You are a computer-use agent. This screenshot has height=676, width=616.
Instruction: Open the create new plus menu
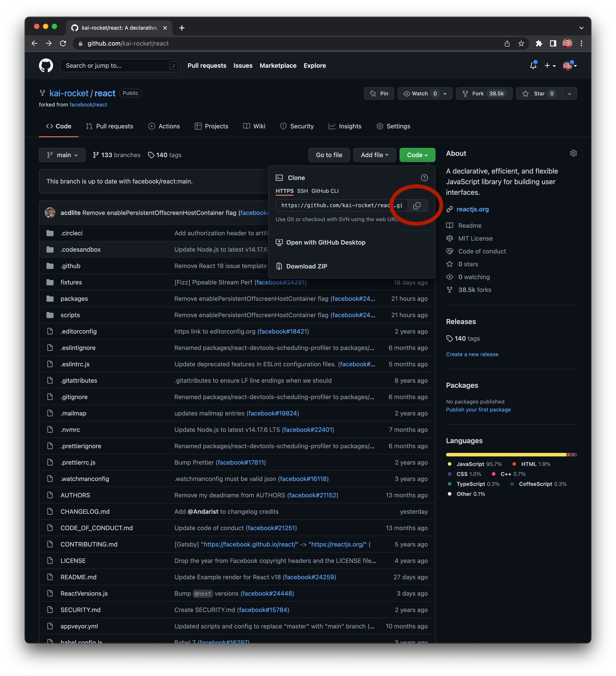(550, 66)
